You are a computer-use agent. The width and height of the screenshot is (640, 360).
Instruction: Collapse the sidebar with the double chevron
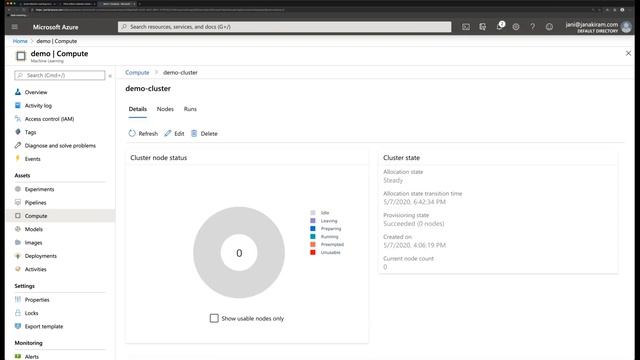click(110, 76)
